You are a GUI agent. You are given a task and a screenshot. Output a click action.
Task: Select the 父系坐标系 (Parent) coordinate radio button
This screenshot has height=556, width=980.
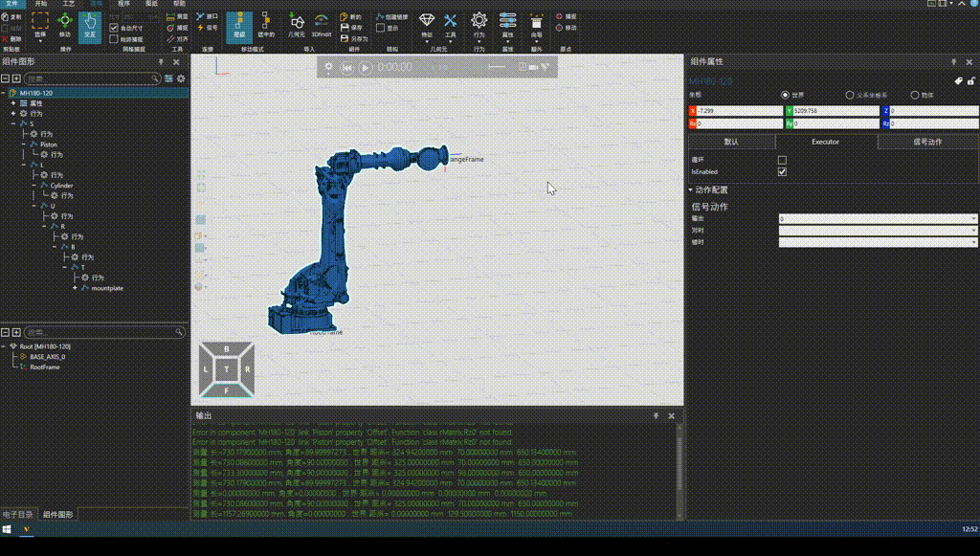[x=850, y=95]
